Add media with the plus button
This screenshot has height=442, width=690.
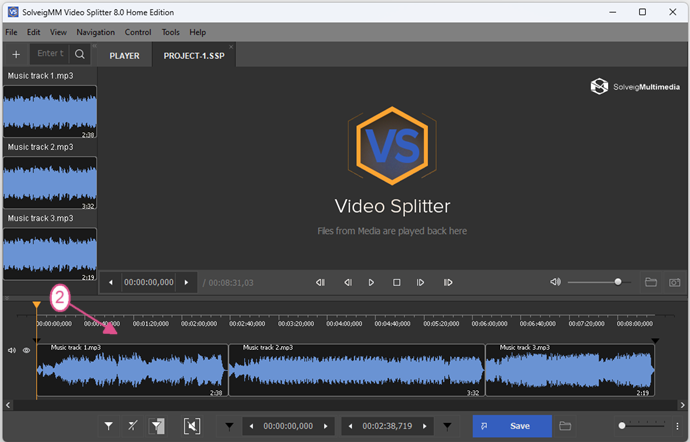click(x=16, y=55)
